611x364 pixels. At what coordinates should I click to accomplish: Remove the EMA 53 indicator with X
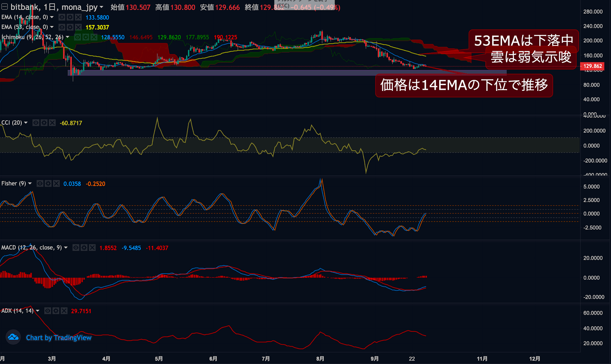(x=78, y=27)
